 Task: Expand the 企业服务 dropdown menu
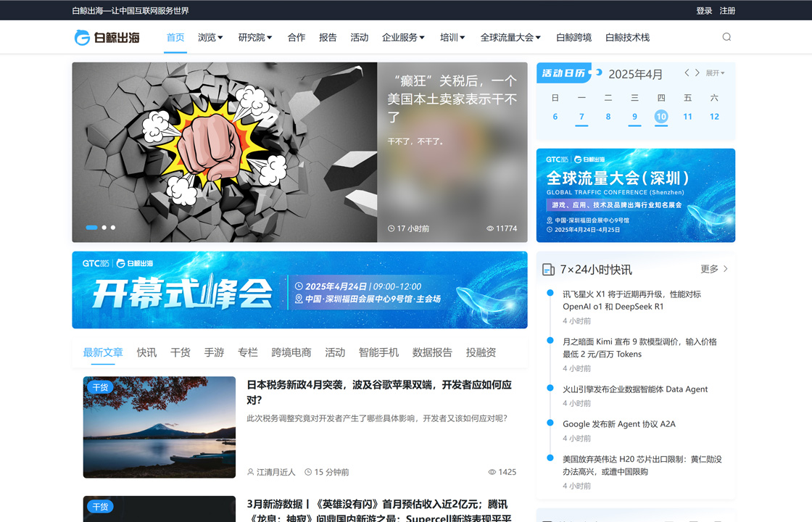pyautogui.click(x=403, y=37)
